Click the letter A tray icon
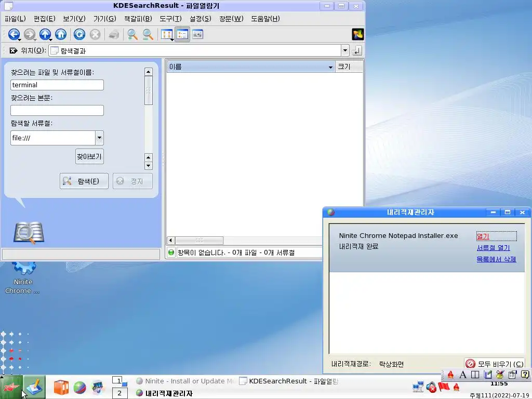Viewport: 532px width, 399px height. 463,375
